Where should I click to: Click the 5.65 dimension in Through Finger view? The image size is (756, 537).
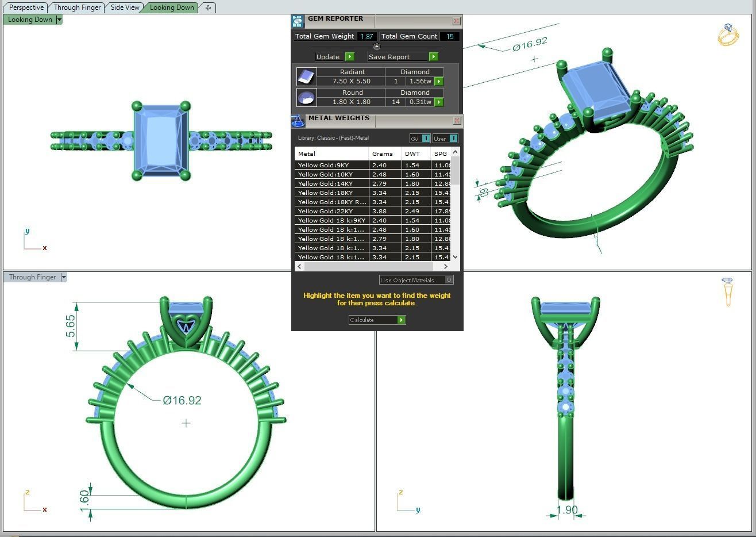(70, 326)
